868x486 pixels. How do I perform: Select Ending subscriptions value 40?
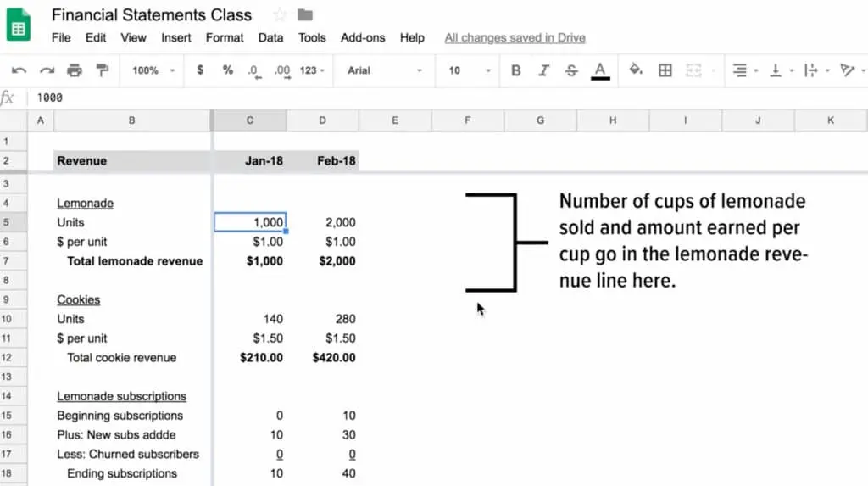pos(323,473)
